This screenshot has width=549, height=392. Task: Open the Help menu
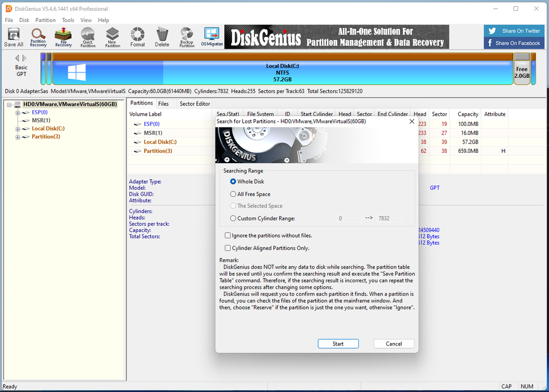point(103,20)
